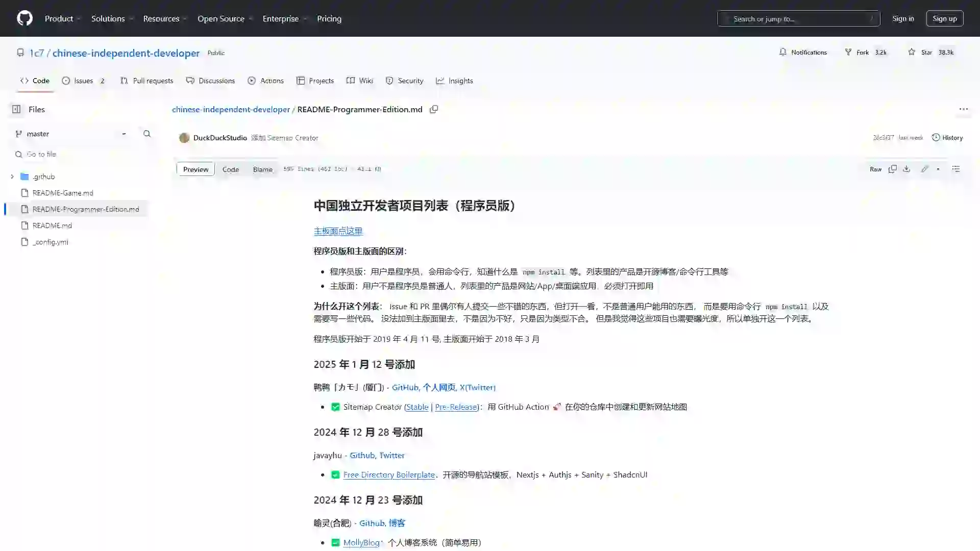Expand the Solutions menu
The height and width of the screenshot is (551, 980).
[x=112, y=18]
